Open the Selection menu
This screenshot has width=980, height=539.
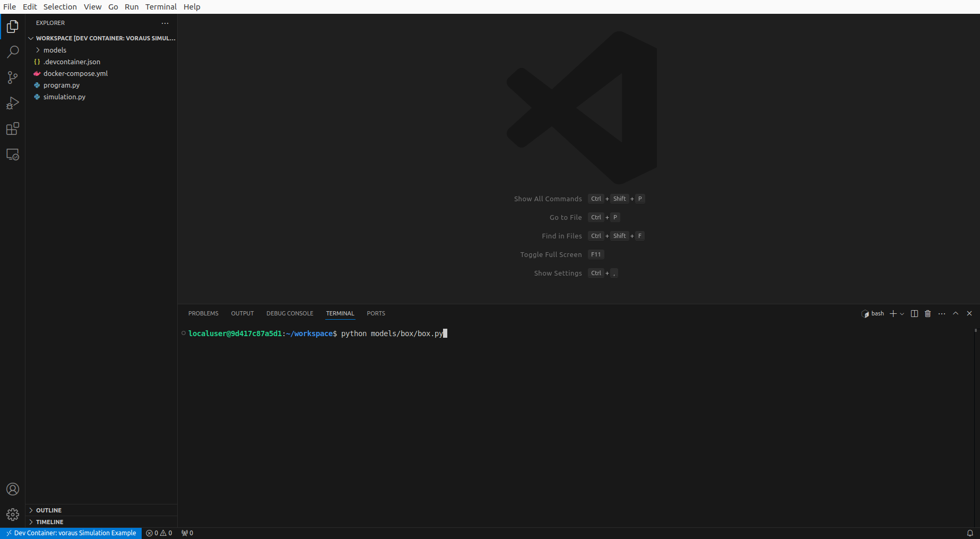[60, 7]
